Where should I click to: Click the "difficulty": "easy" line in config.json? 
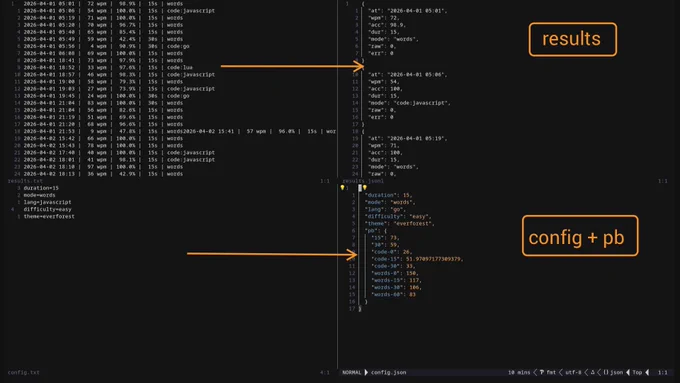pos(398,216)
